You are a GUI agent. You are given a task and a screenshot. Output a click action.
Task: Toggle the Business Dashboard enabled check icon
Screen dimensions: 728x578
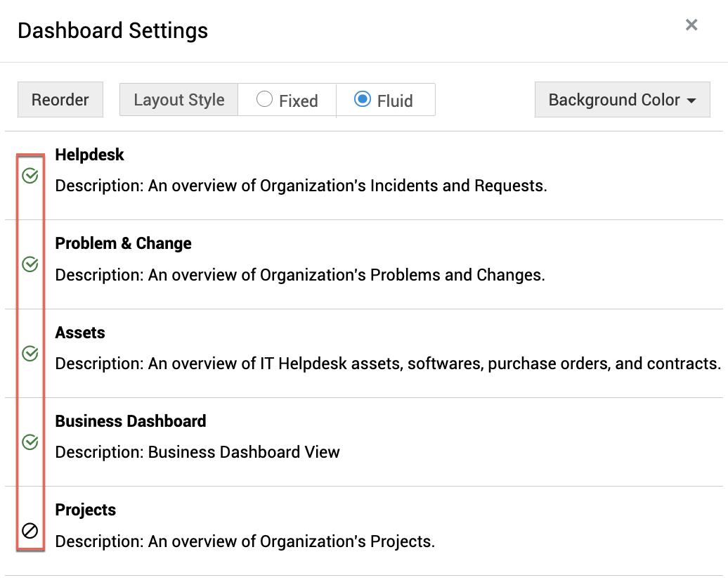[x=30, y=442]
